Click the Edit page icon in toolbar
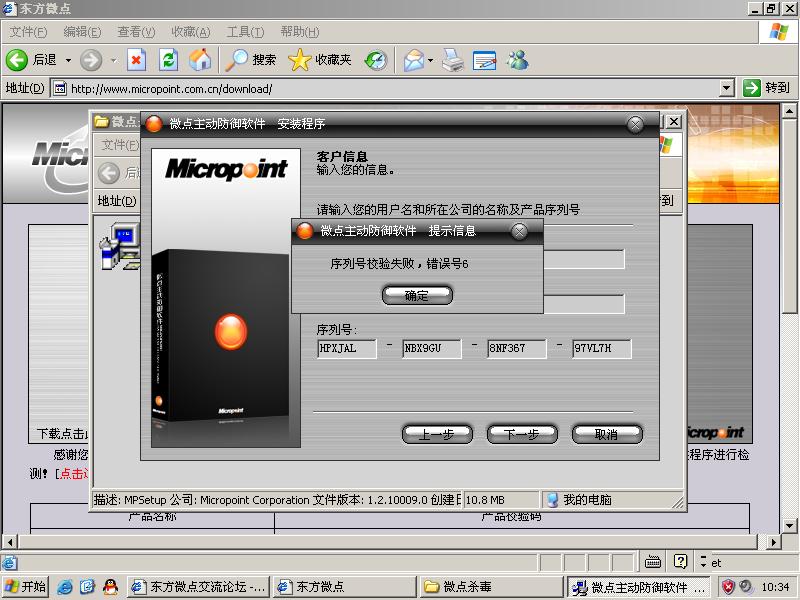The image size is (800, 600). click(484, 60)
